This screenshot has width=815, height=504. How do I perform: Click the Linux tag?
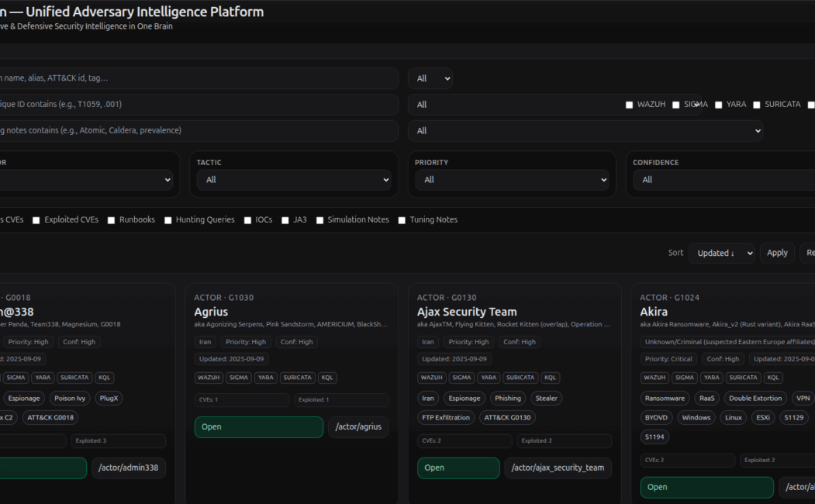(x=734, y=418)
